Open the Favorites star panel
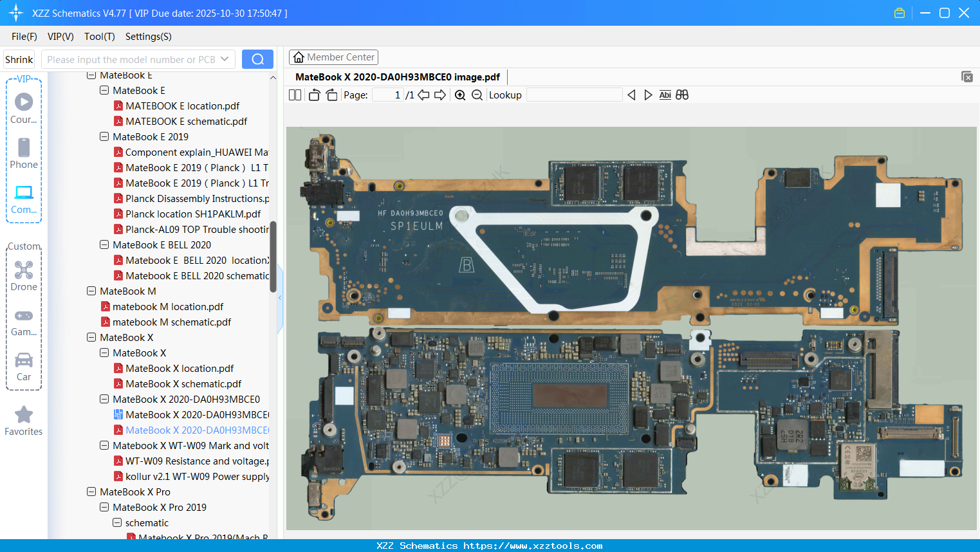This screenshot has height=552, width=980. coord(24,421)
